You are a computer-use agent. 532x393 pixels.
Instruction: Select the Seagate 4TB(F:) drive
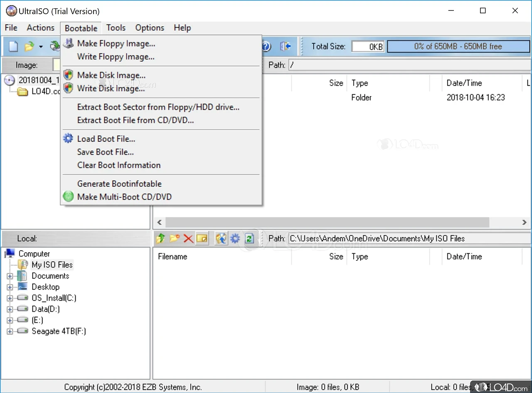click(59, 331)
